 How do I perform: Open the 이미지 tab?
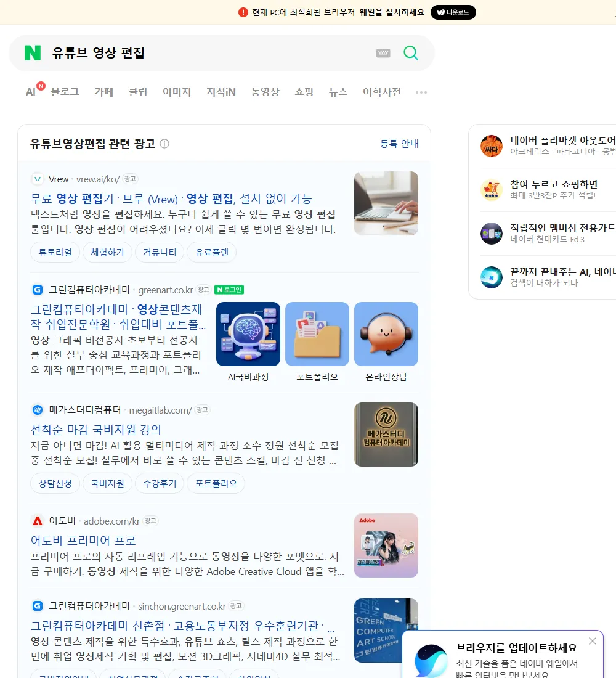177,92
